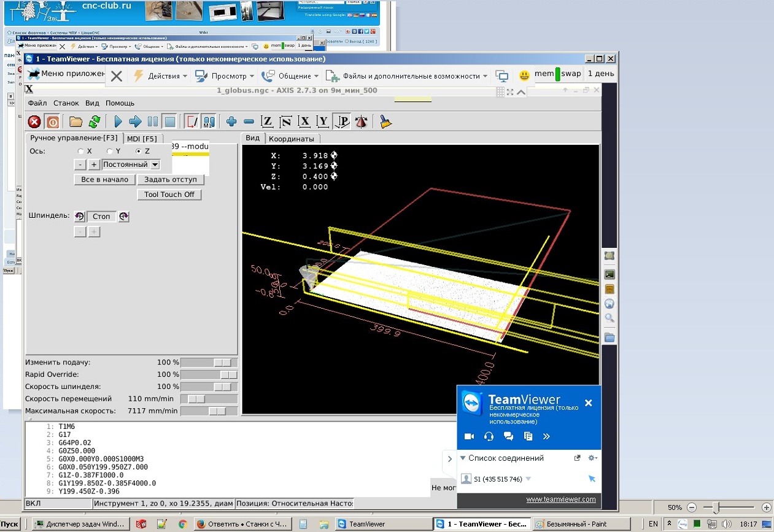
Task: Zoom out with blue minus icon
Action: tap(249, 121)
